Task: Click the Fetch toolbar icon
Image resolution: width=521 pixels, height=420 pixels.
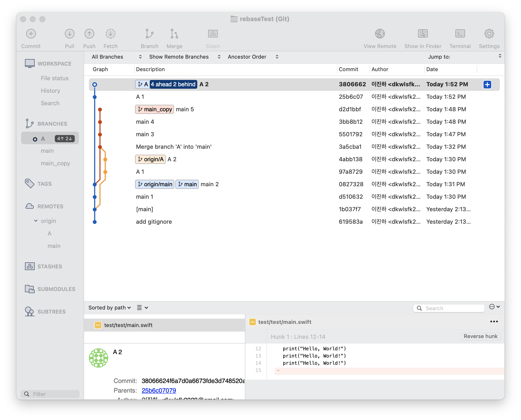Action: pos(110,34)
